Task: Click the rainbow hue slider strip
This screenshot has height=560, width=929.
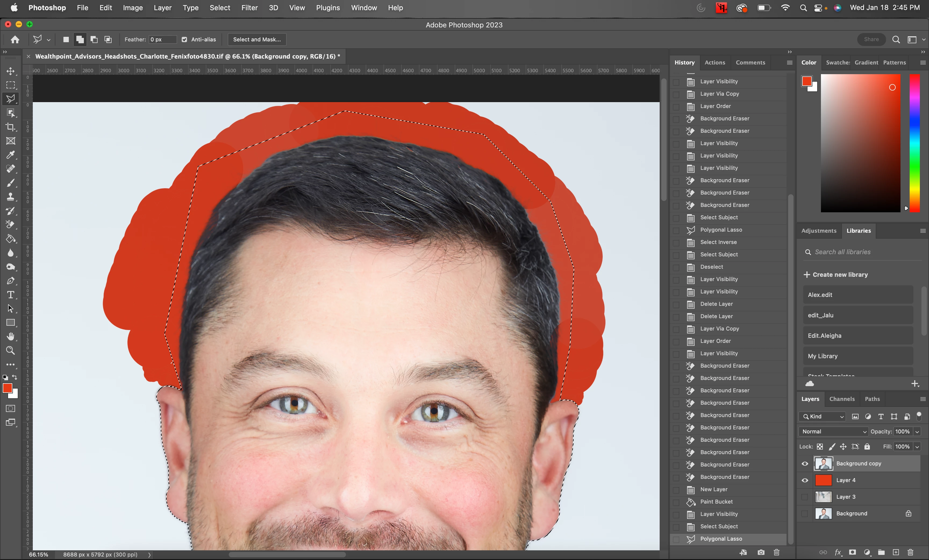Action: [x=914, y=143]
